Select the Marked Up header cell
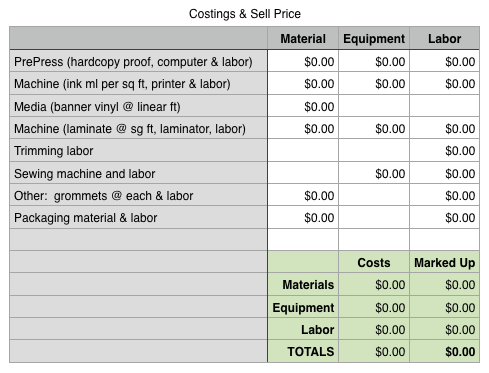 tap(444, 262)
